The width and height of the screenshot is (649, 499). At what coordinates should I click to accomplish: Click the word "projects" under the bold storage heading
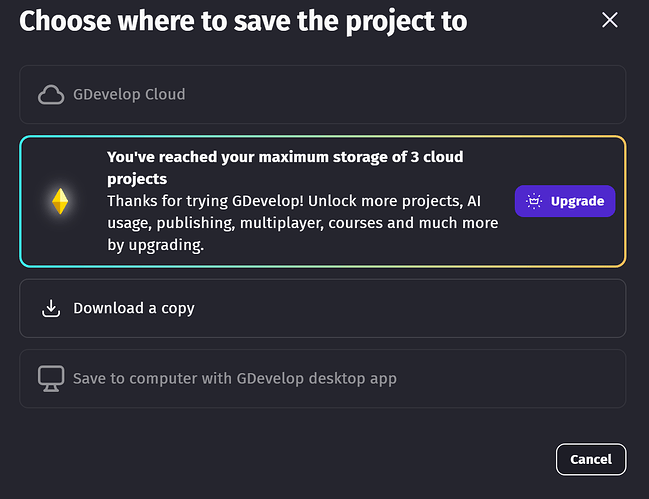tap(136, 179)
